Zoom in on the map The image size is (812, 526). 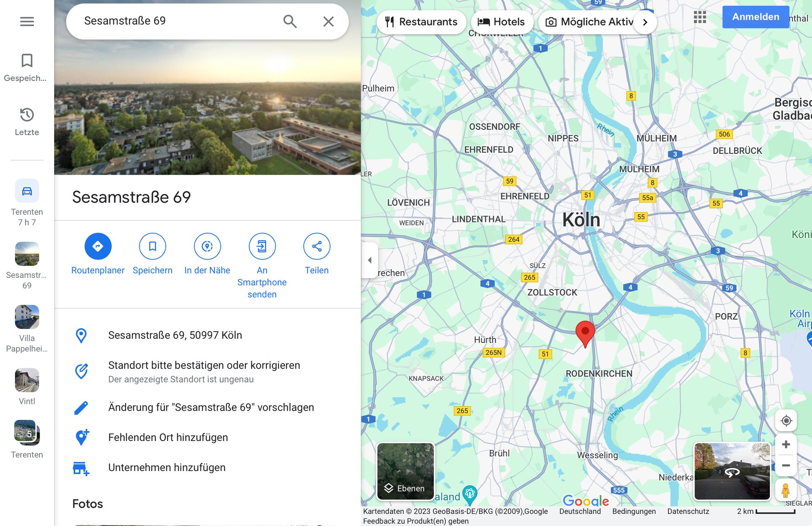click(786, 444)
